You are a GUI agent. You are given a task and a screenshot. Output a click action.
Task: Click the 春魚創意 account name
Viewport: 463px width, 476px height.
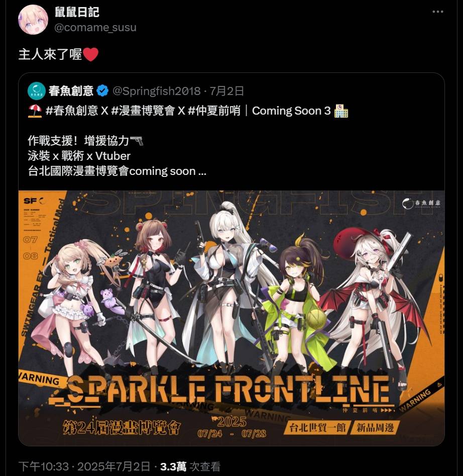[71, 91]
